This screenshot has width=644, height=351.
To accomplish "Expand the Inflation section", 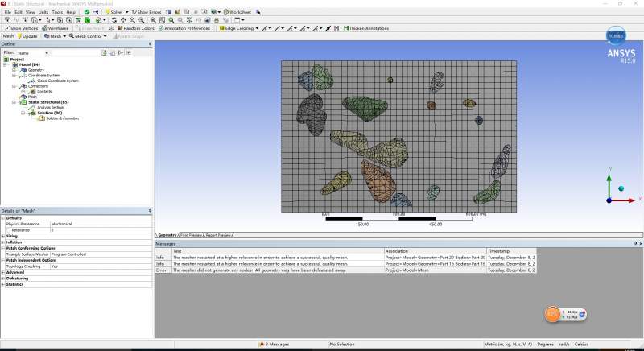I will tap(3, 242).
